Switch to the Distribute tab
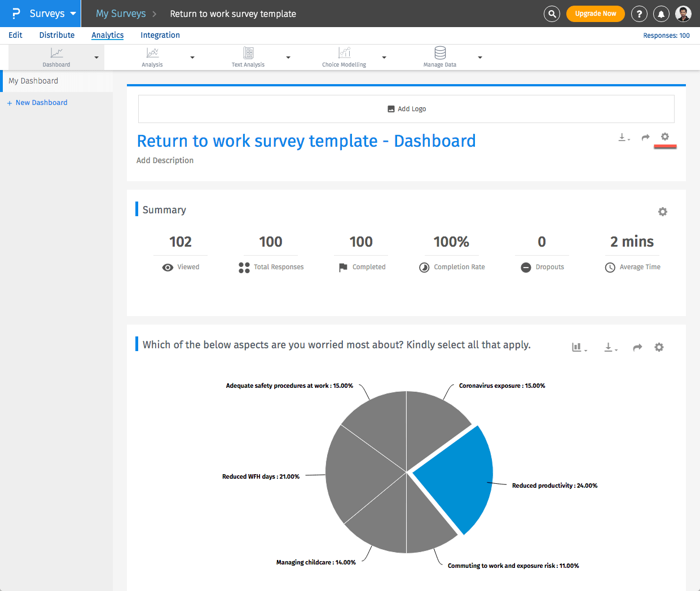Image resolution: width=700 pixels, height=591 pixels. coord(56,35)
